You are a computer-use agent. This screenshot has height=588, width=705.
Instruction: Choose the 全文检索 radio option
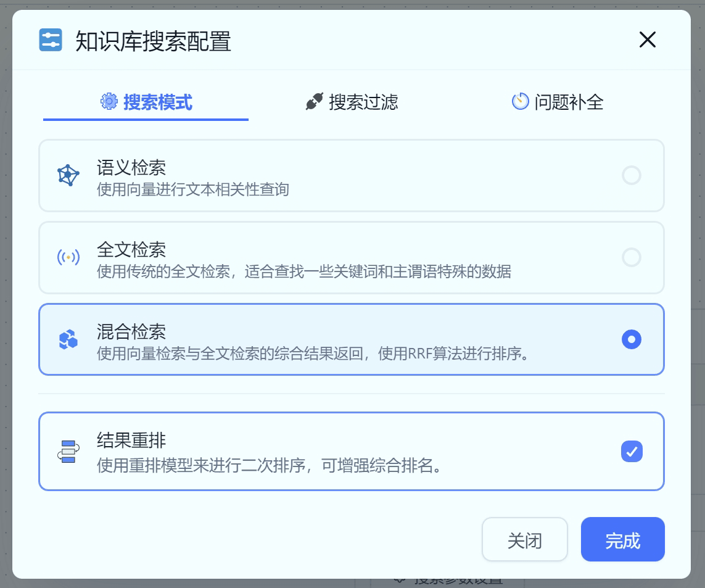click(631, 257)
